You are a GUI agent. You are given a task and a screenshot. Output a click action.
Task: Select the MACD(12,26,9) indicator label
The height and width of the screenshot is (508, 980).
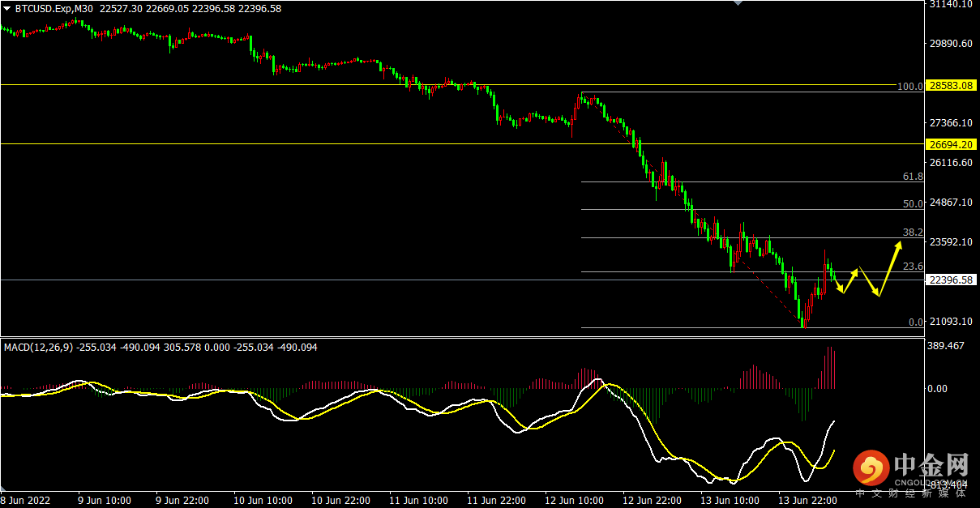[x=37, y=347]
